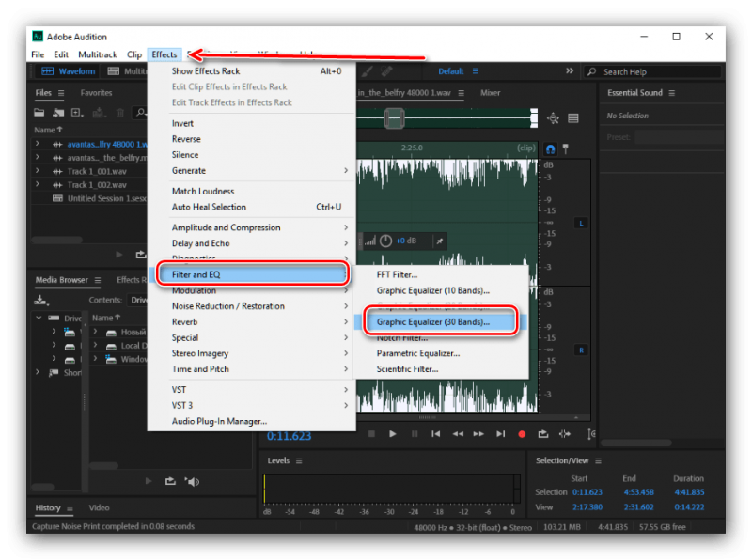This screenshot has width=752, height=560.
Task: Open the Selection/View panel menu
Action: (599, 460)
